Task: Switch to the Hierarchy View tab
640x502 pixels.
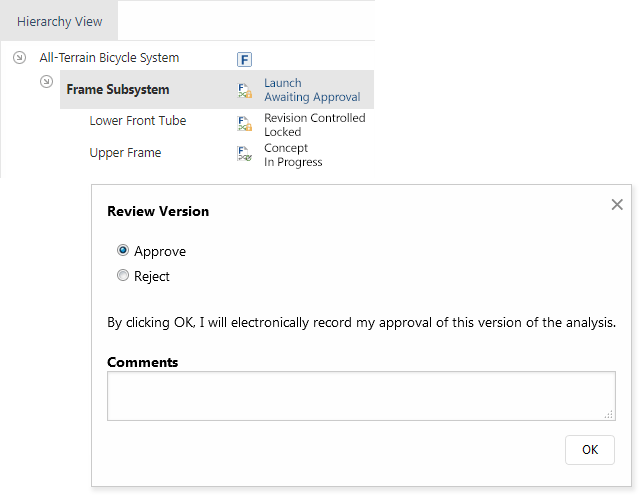Action: 59,21
